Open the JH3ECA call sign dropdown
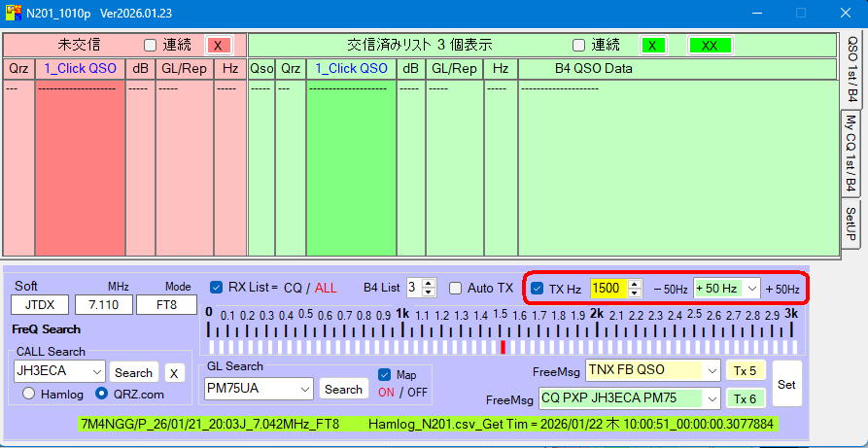The width and height of the screenshot is (868, 448). pos(96,371)
